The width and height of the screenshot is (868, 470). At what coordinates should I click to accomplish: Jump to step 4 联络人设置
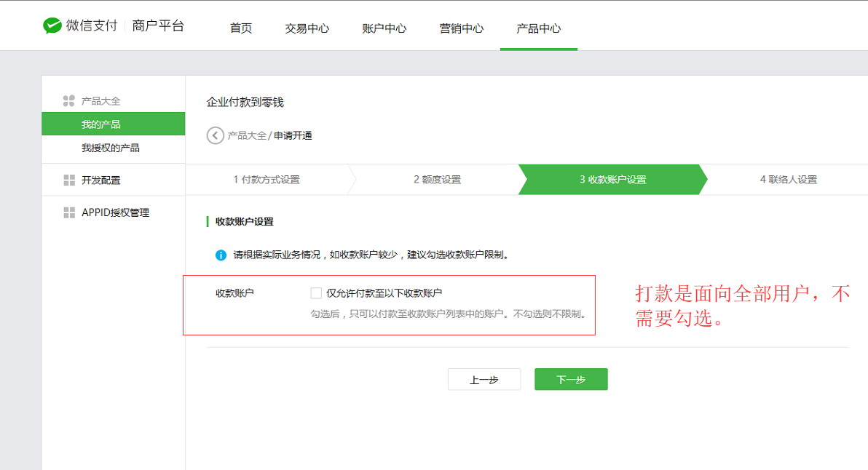[x=788, y=180]
